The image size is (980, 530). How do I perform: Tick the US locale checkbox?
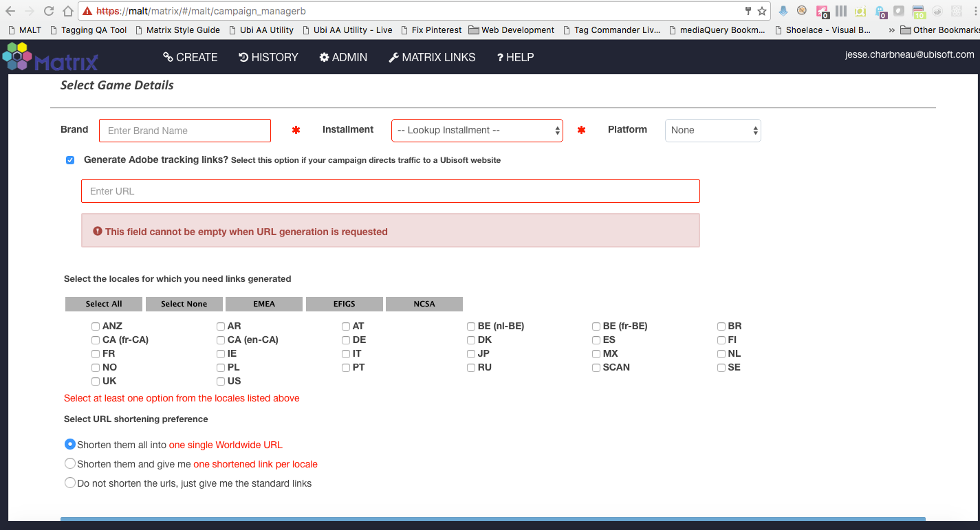coord(221,382)
